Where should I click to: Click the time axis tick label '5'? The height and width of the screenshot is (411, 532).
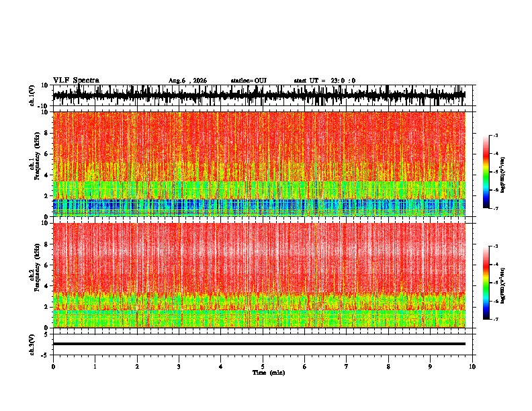(263, 367)
